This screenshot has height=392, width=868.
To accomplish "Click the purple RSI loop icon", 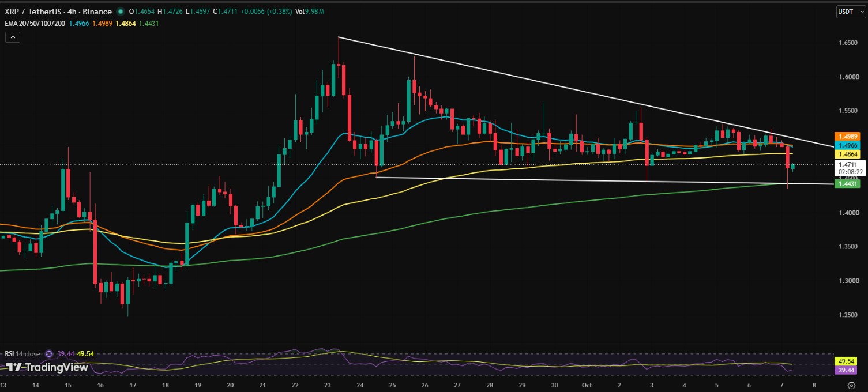I will click(x=48, y=354).
